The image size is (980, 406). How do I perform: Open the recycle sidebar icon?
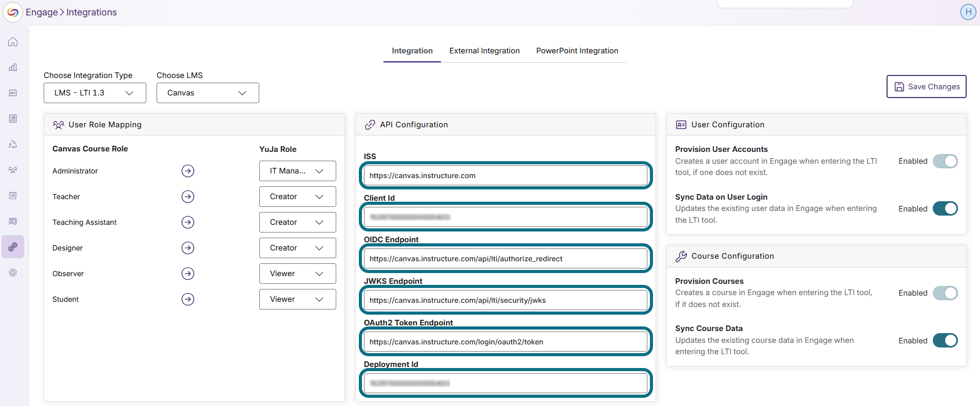tap(13, 144)
